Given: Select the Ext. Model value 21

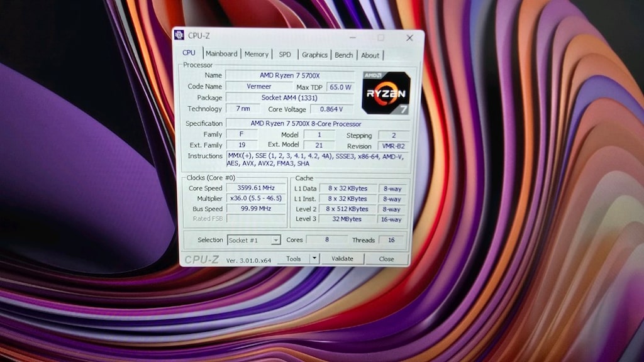Looking at the screenshot, I should click(x=319, y=145).
